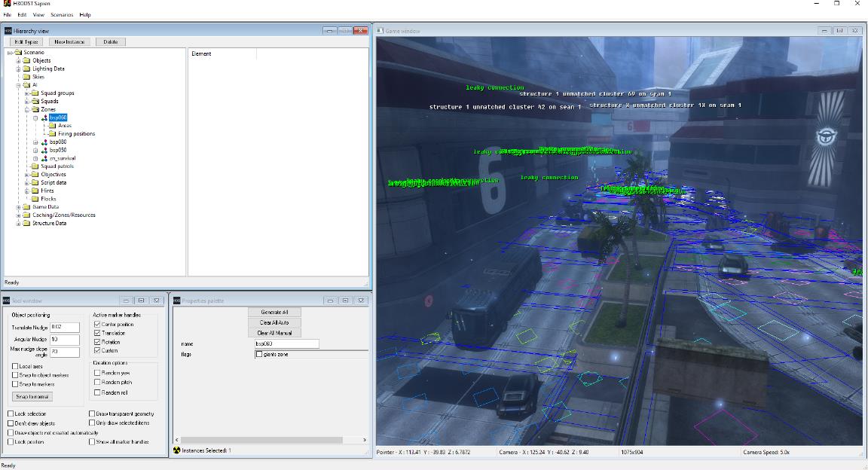
Task: Click the Squads folder icon
Action: point(35,102)
